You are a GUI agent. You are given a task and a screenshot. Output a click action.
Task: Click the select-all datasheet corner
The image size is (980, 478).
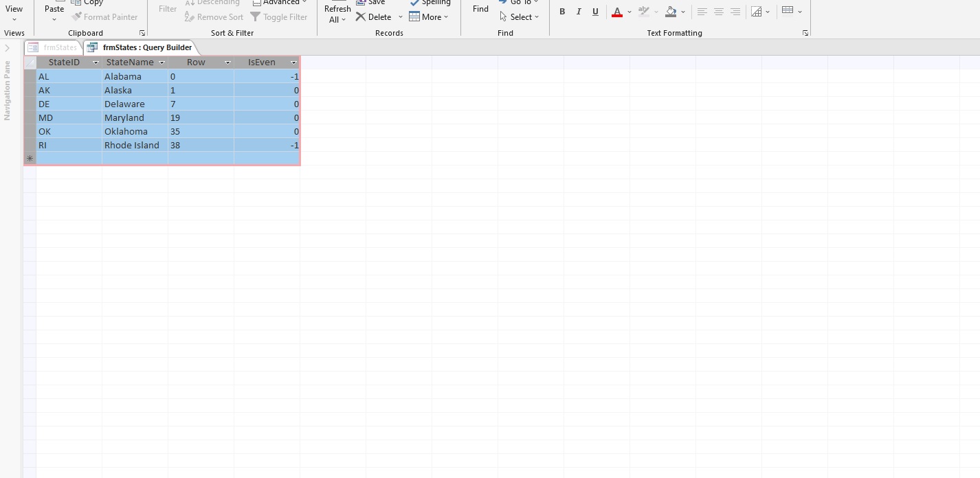coord(30,62)
